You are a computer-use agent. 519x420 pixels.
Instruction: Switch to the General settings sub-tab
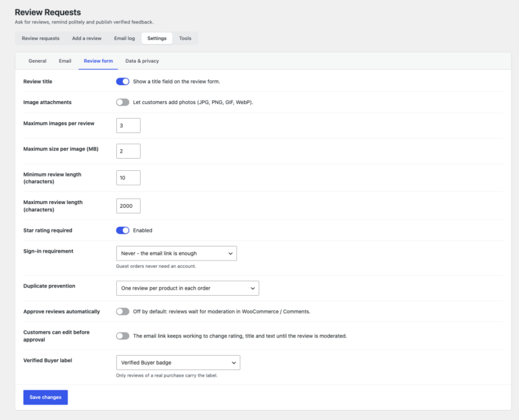[37, 61]
